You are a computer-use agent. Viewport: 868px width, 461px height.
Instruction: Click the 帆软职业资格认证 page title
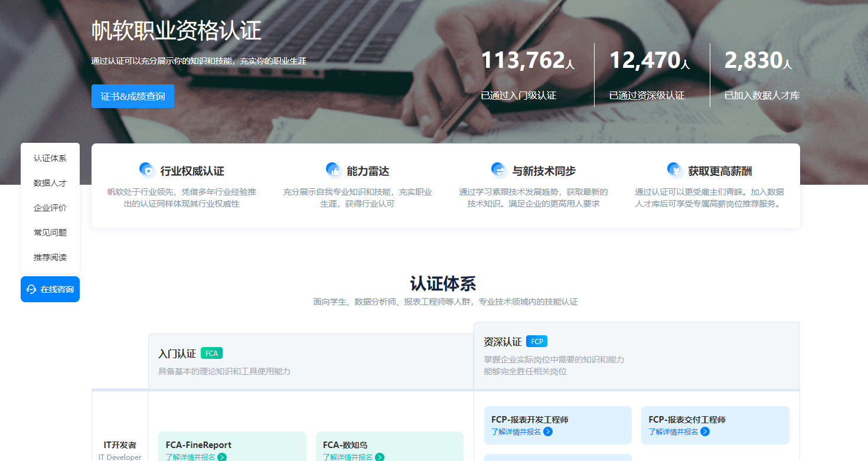coord(177,31)
